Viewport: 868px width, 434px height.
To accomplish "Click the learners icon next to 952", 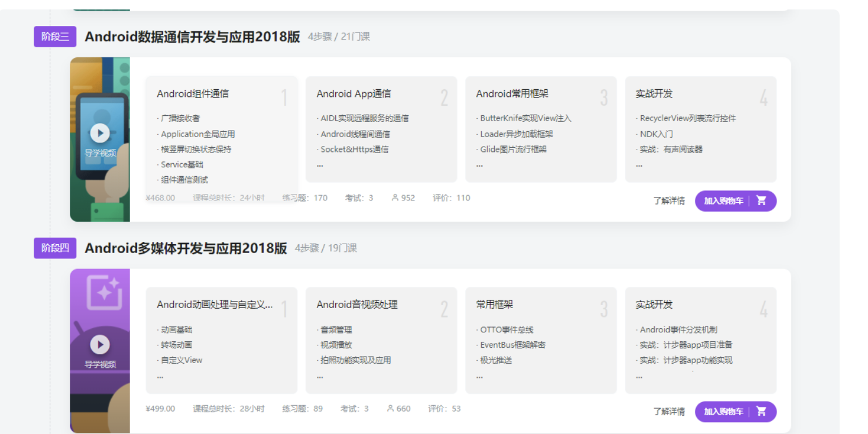I will (395, 198).
